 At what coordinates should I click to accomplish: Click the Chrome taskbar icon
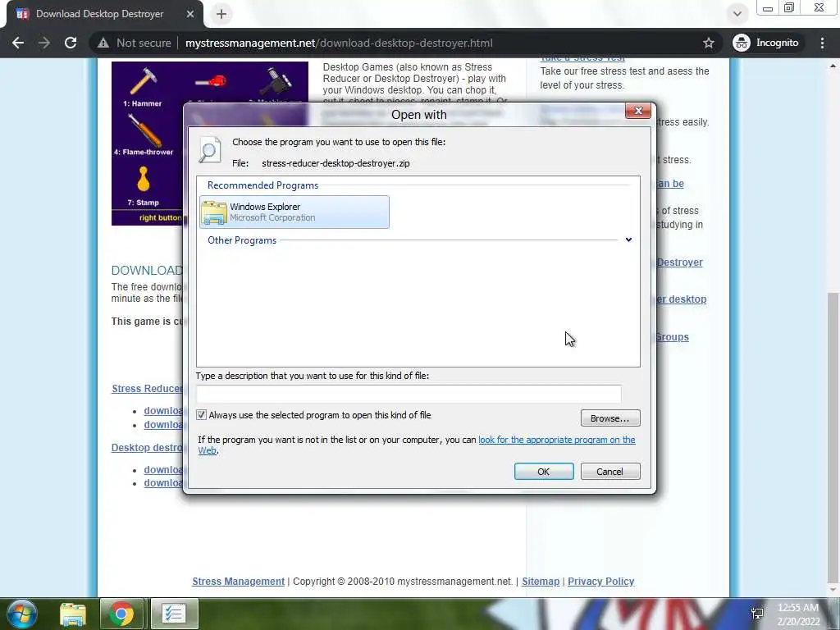[x=121, y=614]
